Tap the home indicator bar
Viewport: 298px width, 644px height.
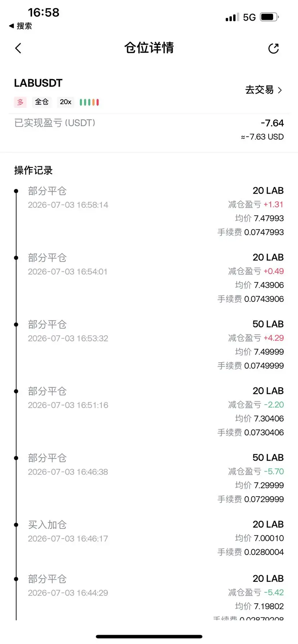149,636
